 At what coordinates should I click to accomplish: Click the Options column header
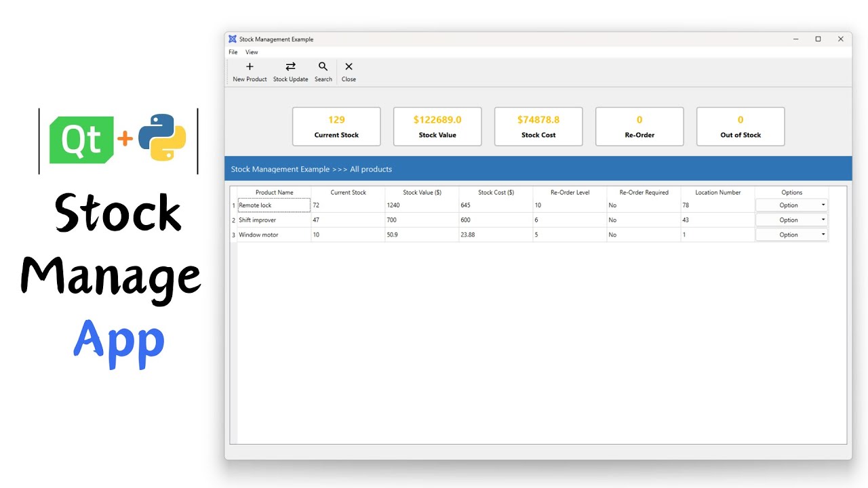click(x=792, y=192)
